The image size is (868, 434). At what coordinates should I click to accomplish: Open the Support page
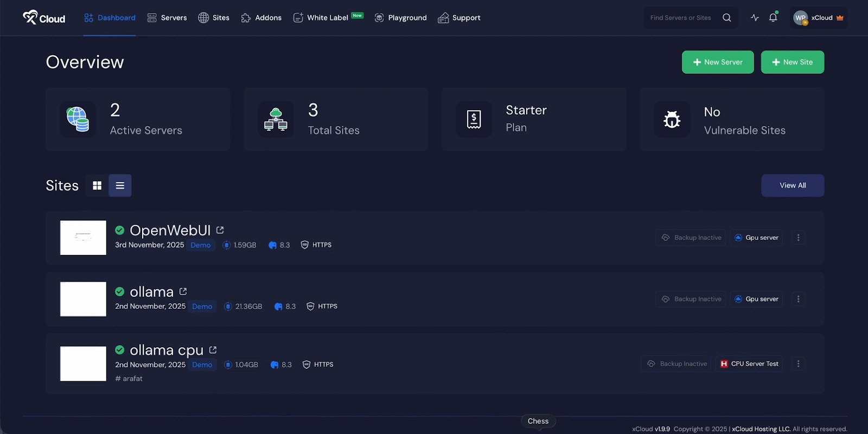459,18
